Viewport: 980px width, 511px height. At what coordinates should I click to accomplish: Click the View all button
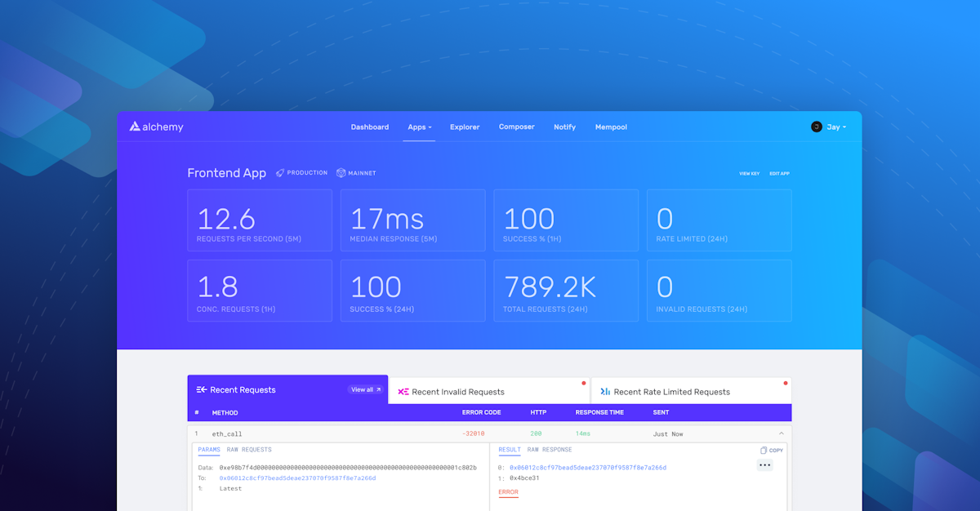(x=365, y=389)
